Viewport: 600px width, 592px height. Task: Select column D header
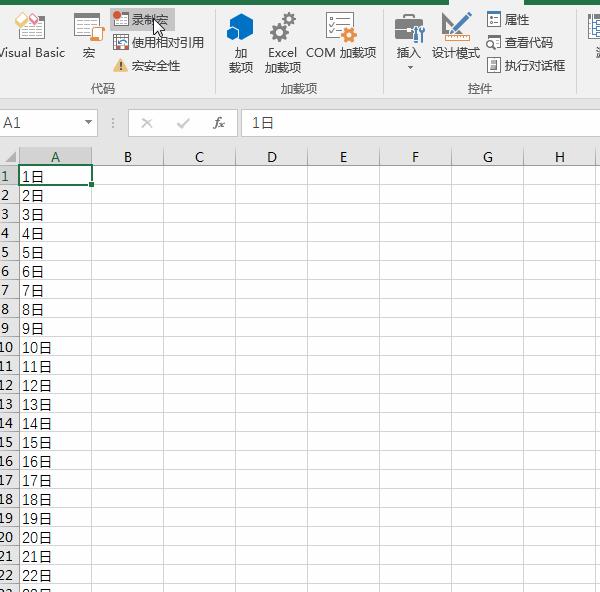(x=271, y=157)
